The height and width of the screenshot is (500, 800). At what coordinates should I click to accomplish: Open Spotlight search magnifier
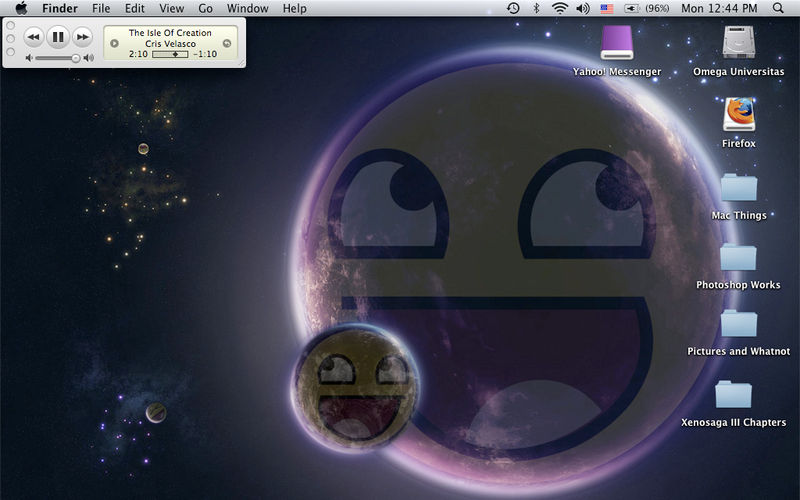click(778, 8)
